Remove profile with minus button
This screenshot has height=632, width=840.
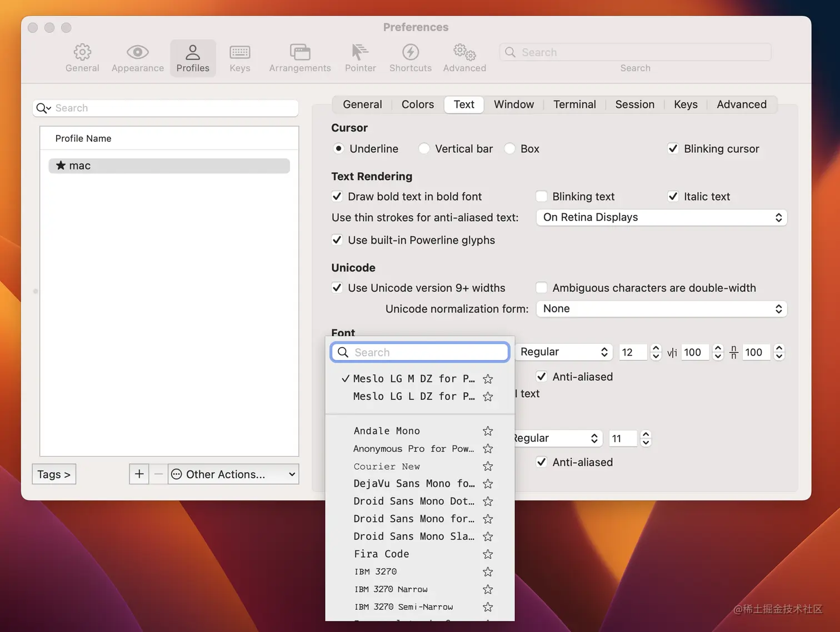158,474
